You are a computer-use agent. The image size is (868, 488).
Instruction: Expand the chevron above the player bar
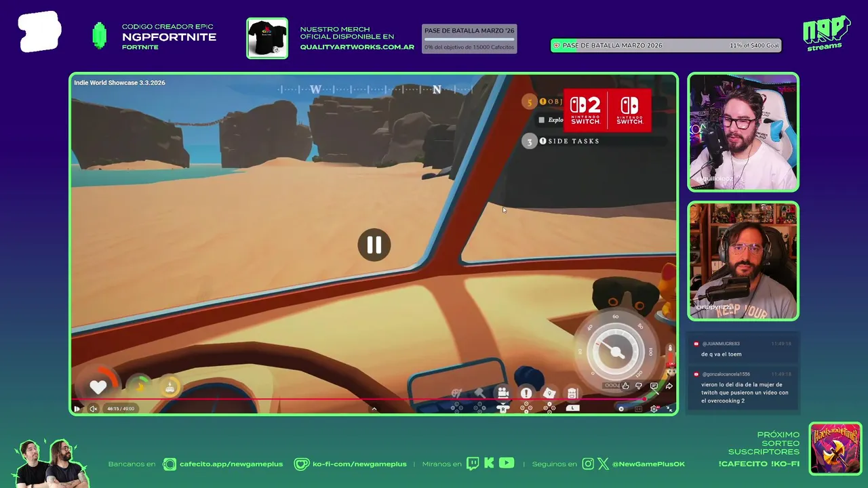[374, 408]
